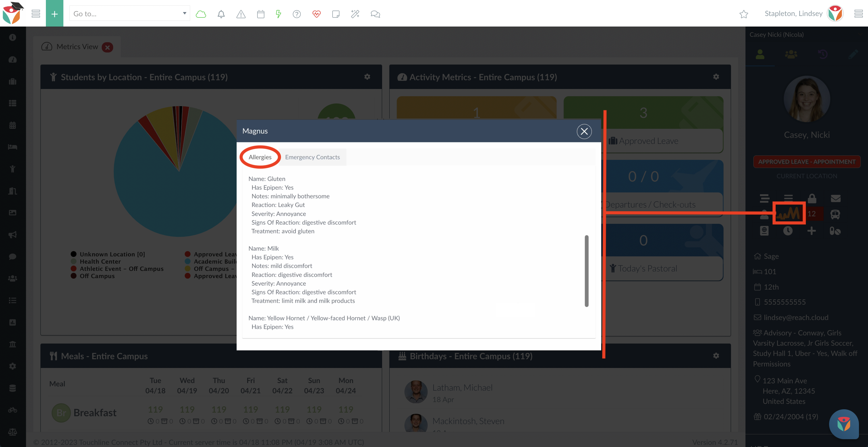Screen dimensions: 868x447
Task: Open the top-right hamburger menu
Action: 858,14
